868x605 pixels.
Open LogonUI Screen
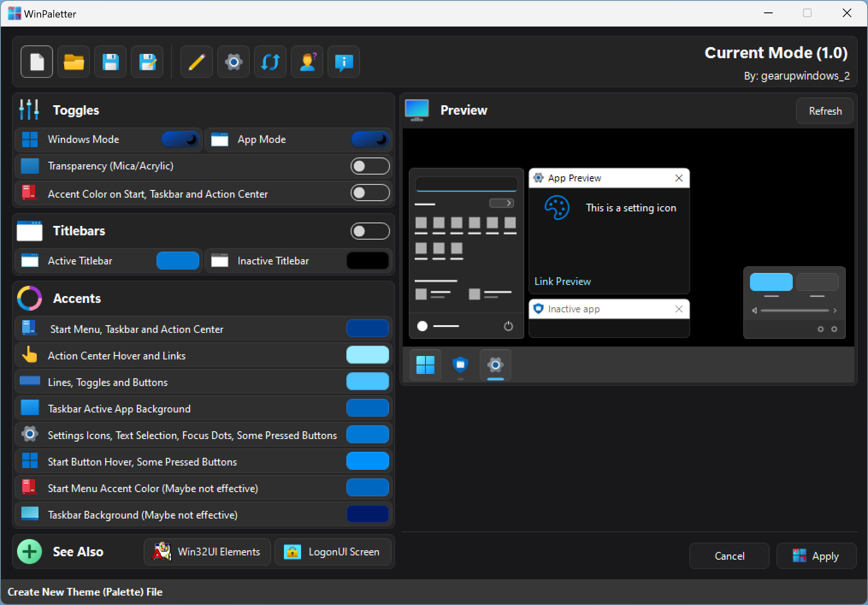(x=333, y=552)
